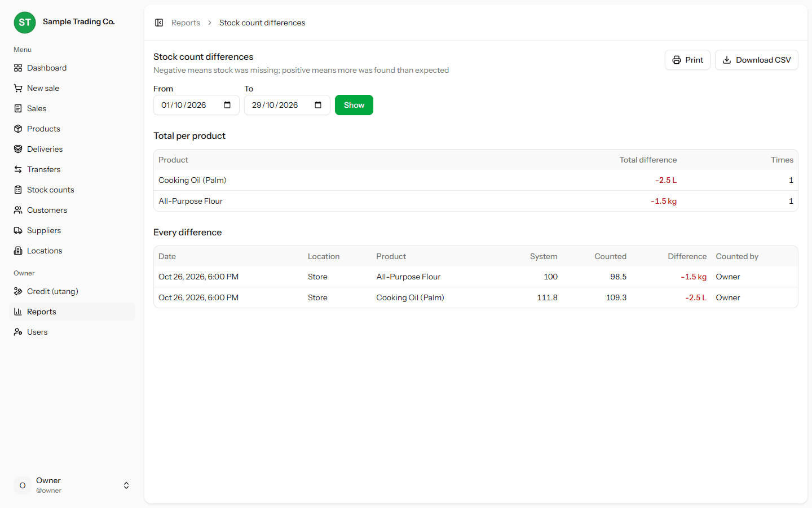
Task: Open the To date calendar picker icon
Action: 318,105
